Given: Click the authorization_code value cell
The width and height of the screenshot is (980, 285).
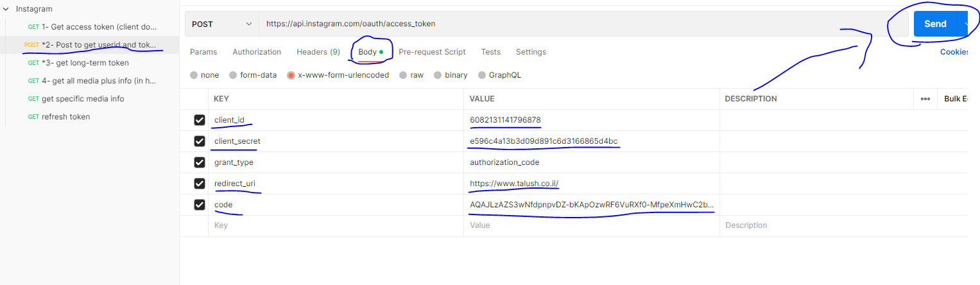Looking at the screenshot, I should [x=592, y=162].
